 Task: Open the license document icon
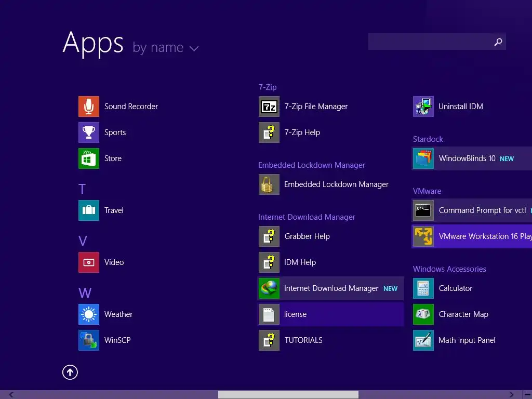click(x=269, y=314)
